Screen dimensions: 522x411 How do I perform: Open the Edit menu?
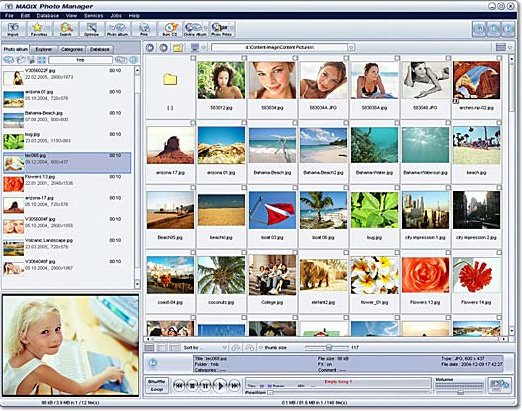pos(25,16)
